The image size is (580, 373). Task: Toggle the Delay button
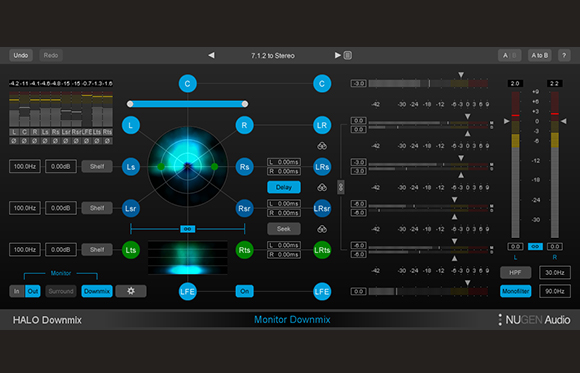[x=284, y=187]
